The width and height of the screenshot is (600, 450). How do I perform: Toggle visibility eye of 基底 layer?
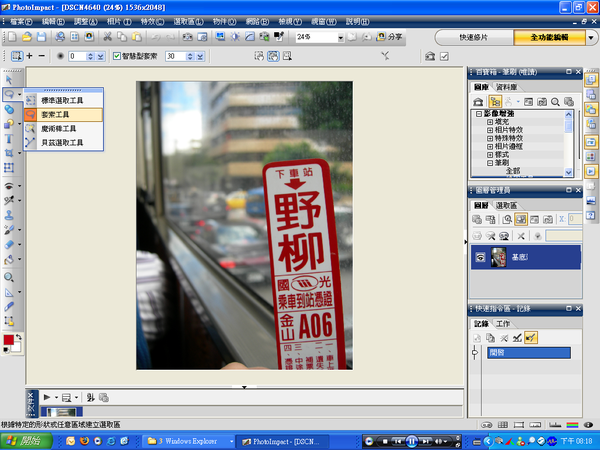480,257
